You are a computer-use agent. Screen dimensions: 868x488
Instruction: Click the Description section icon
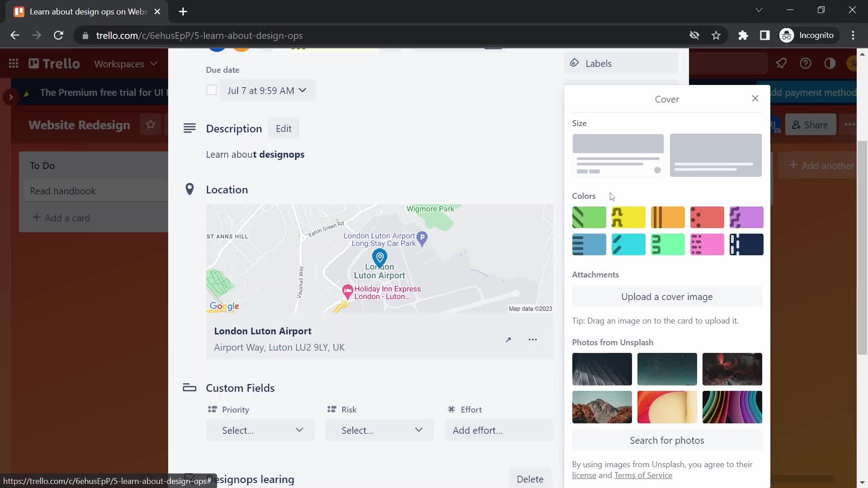(190, 128)
